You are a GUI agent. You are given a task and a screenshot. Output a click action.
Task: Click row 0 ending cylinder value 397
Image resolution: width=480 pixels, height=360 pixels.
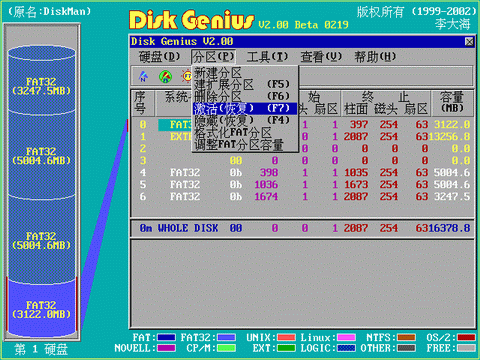tap(359, 125)
